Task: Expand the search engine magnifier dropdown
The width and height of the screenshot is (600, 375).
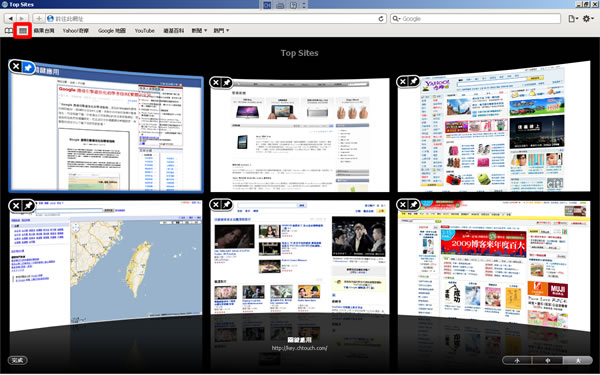Action: click(396, 19)
